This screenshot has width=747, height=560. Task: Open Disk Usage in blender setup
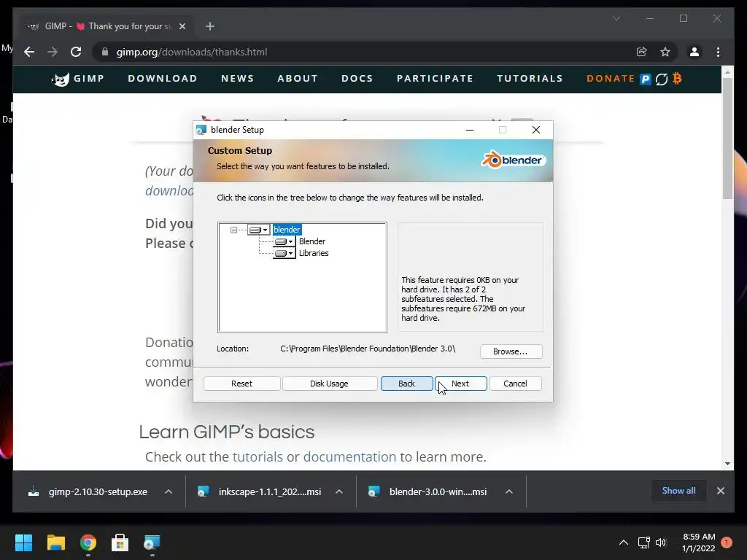click(x=329, y=384)
